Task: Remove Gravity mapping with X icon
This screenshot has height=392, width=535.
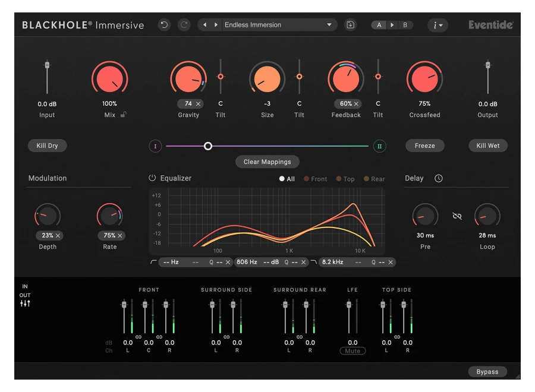Action: pyautogui.click(x=198, y=103)
